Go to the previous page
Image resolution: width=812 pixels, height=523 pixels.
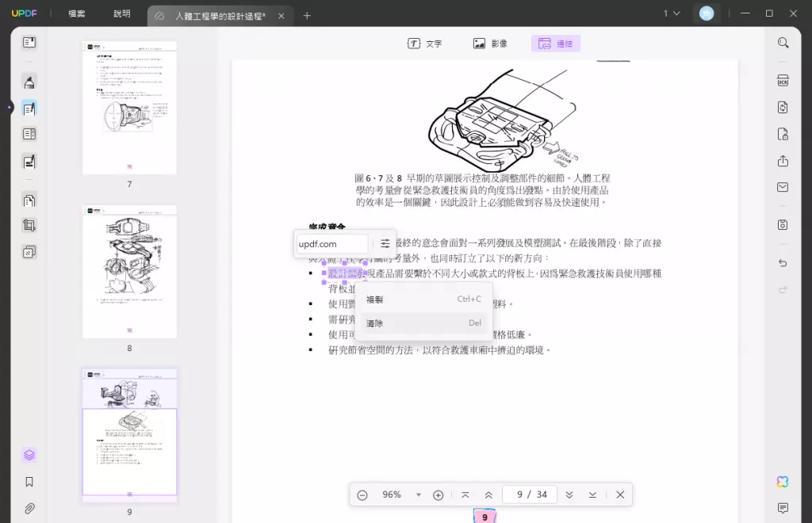coord(488,495)
